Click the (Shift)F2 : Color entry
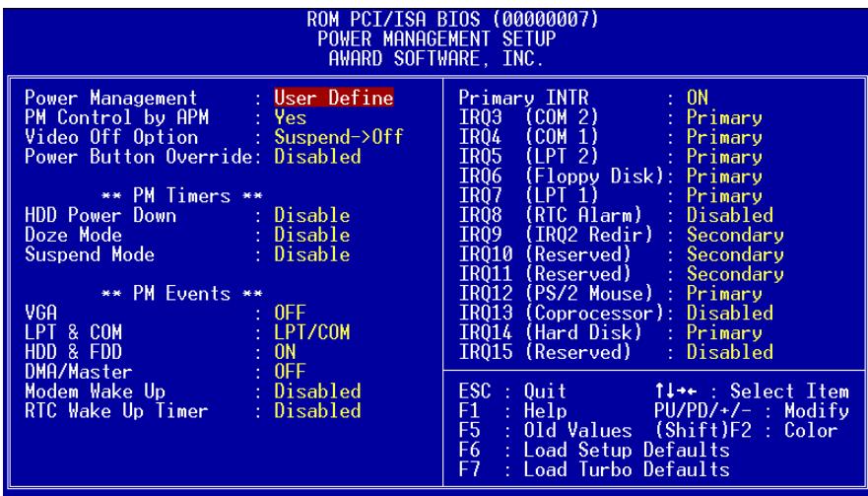868x496 pixels. (x=746, y=430)
